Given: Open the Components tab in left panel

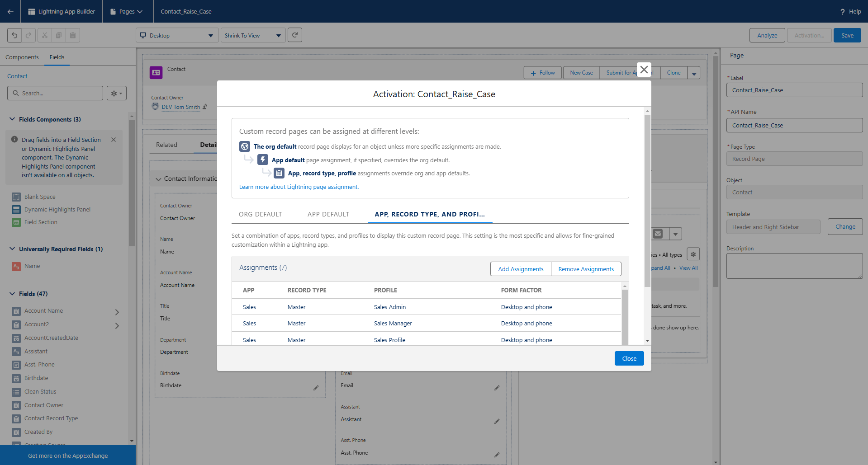Looking at the screenshot, I should click(22, 57).
